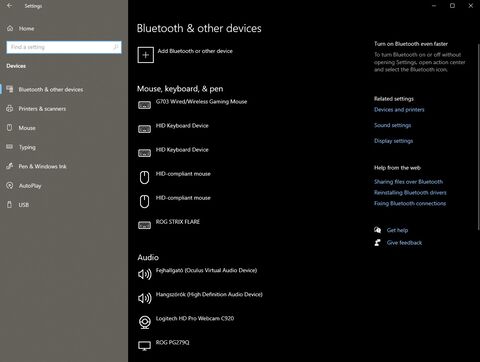Select AutoPlay in the sidebar

(30, 186)
